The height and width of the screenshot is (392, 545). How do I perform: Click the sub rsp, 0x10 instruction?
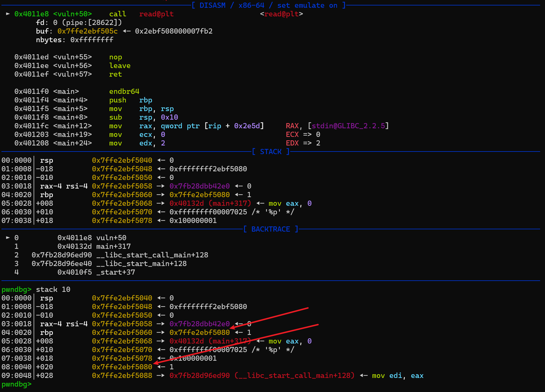143,117
